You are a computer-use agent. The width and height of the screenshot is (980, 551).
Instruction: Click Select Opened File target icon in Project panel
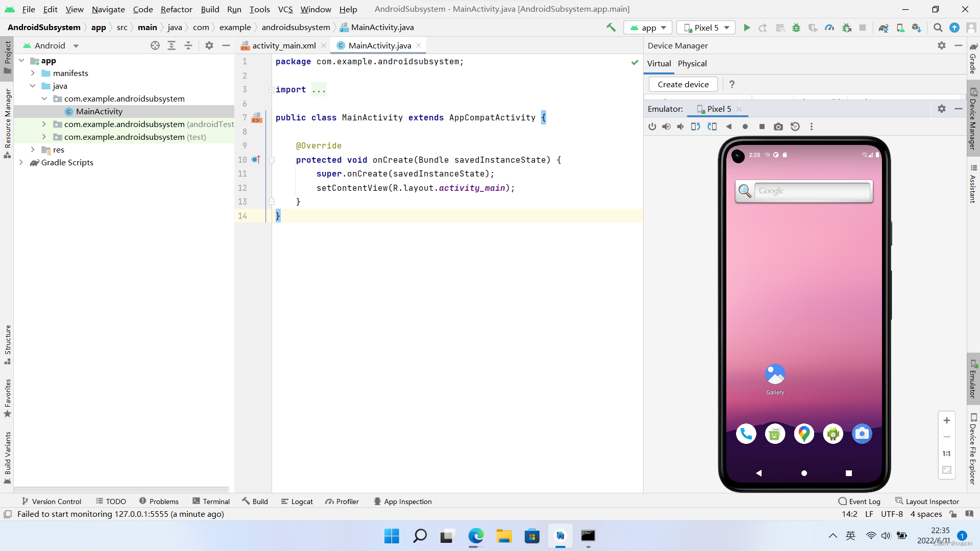click(155, 45)
